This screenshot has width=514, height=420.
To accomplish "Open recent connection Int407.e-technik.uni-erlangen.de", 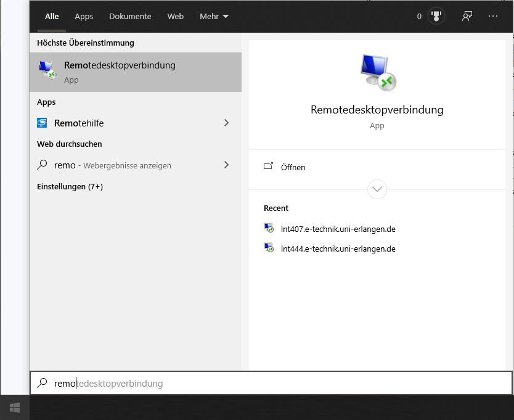I will [338, 229].
